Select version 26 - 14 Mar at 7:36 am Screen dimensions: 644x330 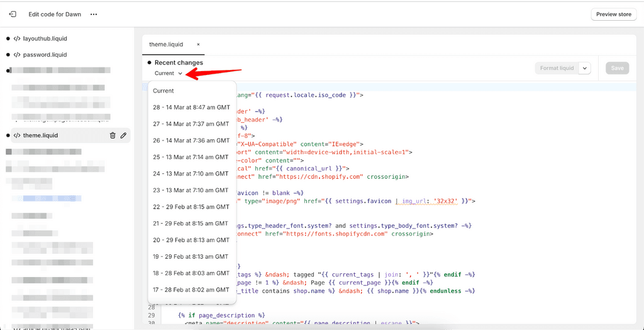pyautogui.click(x=192, y=140)
